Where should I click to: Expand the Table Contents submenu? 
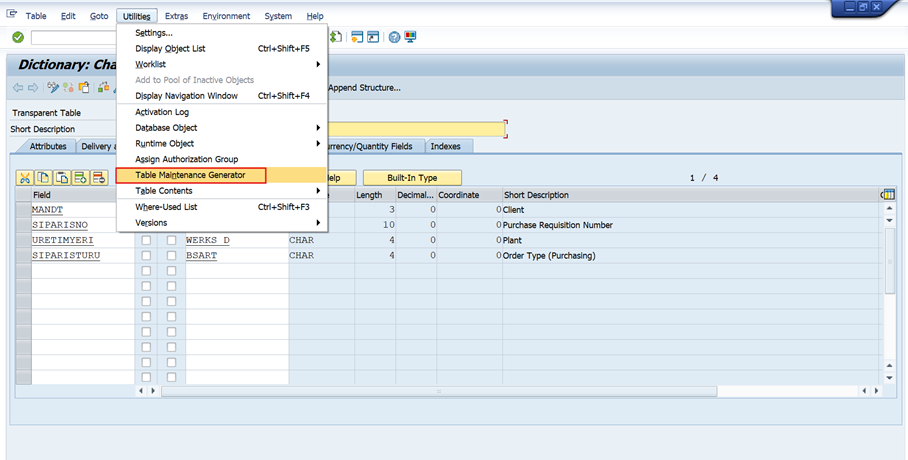319,191
